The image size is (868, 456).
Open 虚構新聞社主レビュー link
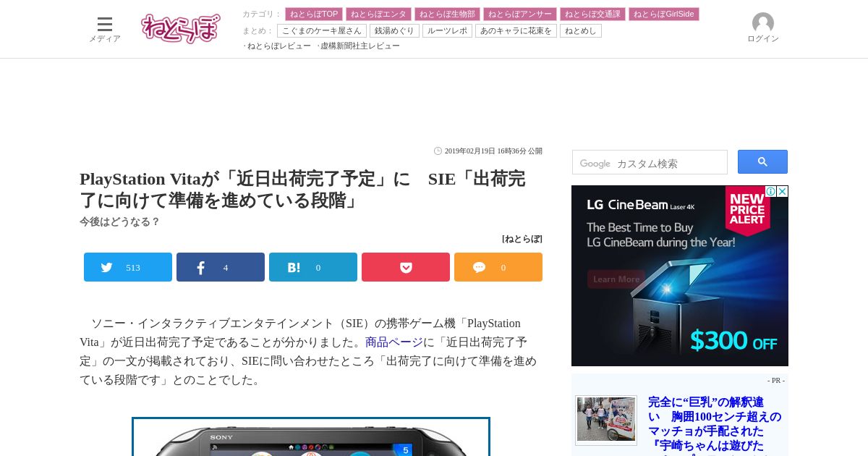[360, 46]
